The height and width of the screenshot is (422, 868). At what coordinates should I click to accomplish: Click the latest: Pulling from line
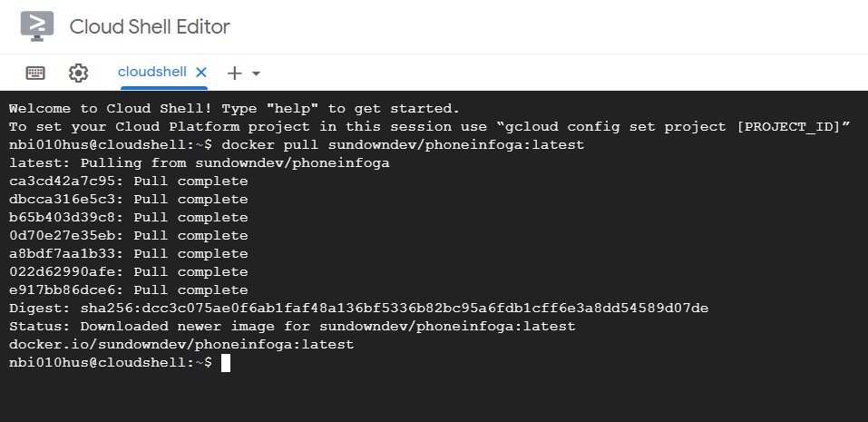coord(199,163)
